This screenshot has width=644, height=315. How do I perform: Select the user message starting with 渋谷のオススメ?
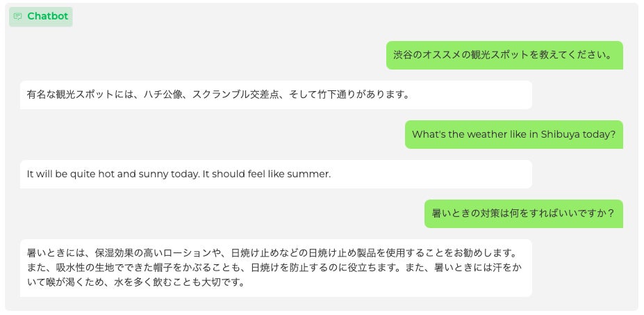tap(504, 55)
